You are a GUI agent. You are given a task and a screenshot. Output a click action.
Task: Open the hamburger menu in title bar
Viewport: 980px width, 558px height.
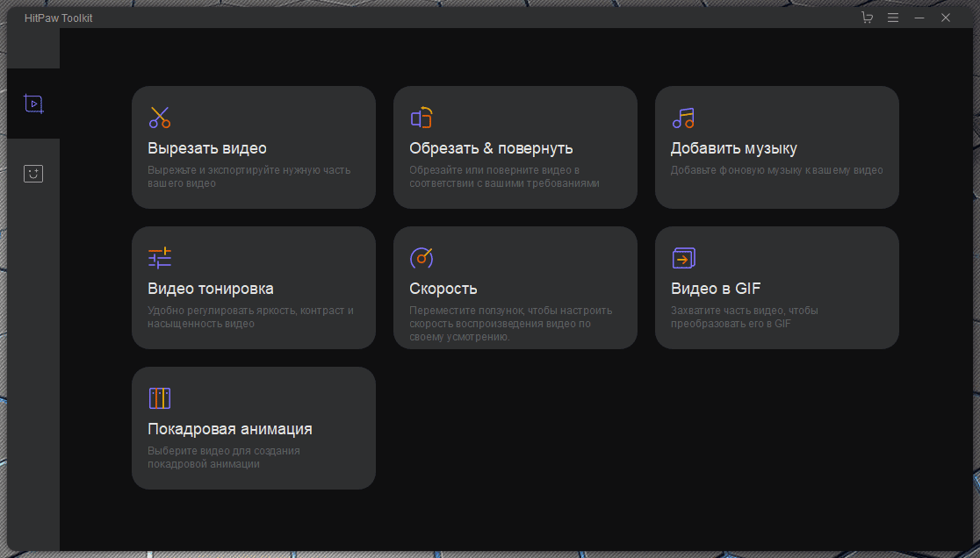[x=893, y=18]
